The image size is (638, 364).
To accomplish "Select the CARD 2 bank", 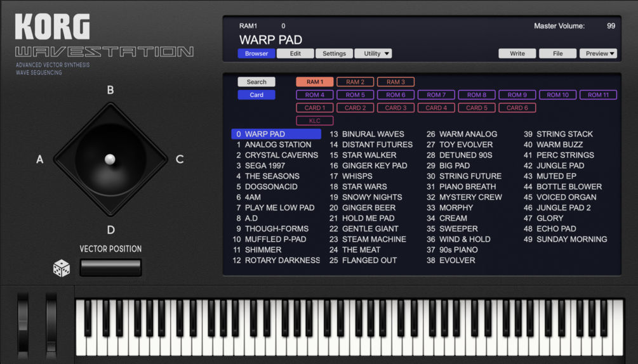I will [356, 108].
